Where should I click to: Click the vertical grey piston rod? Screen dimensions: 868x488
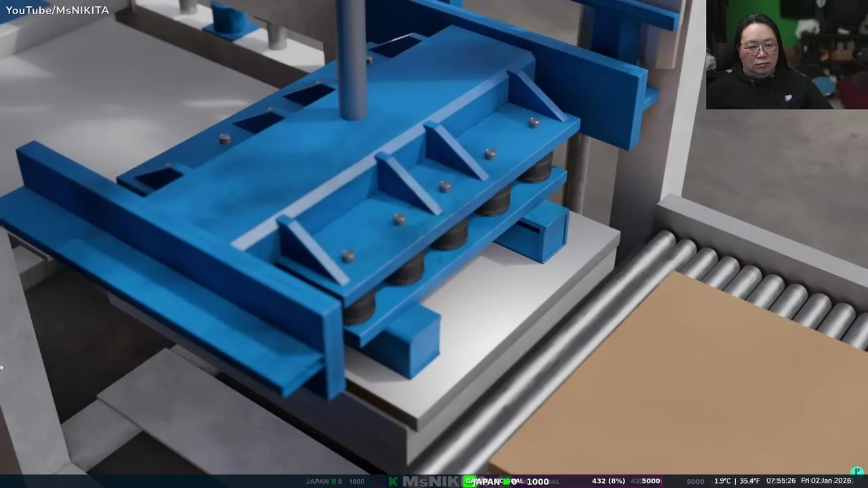coord(352,60)
